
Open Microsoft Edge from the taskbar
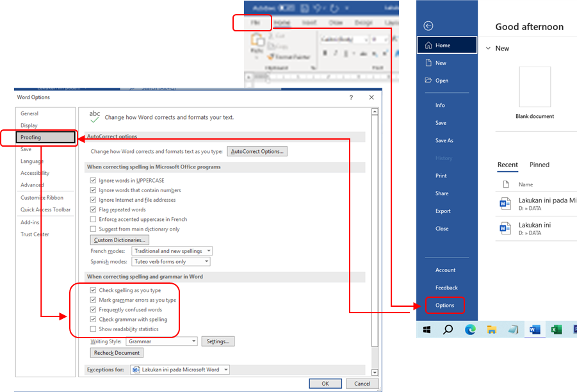tap(470, 329)
